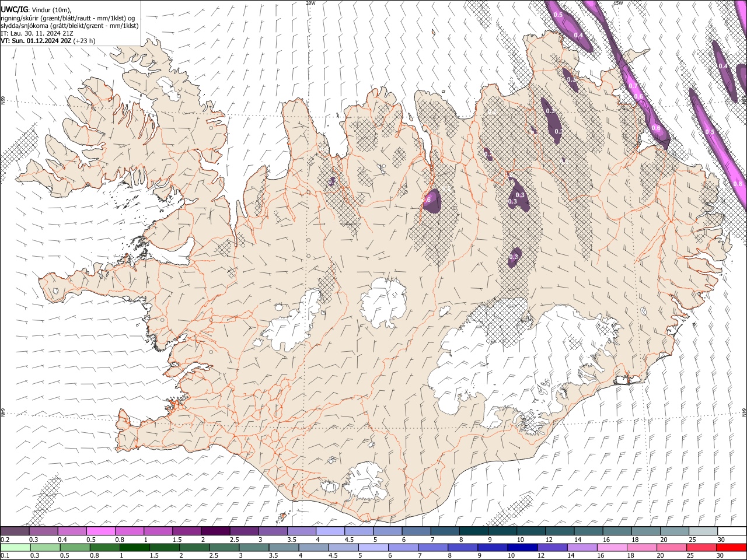
Task: Select the 'rigning/skúrir (grænt/blátt/rautt' header line
Action: [69, 18]
